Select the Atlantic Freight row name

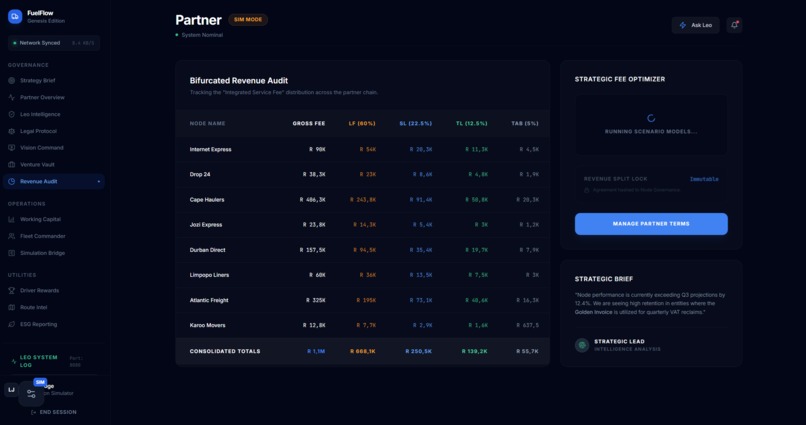[x=209, y=300]
